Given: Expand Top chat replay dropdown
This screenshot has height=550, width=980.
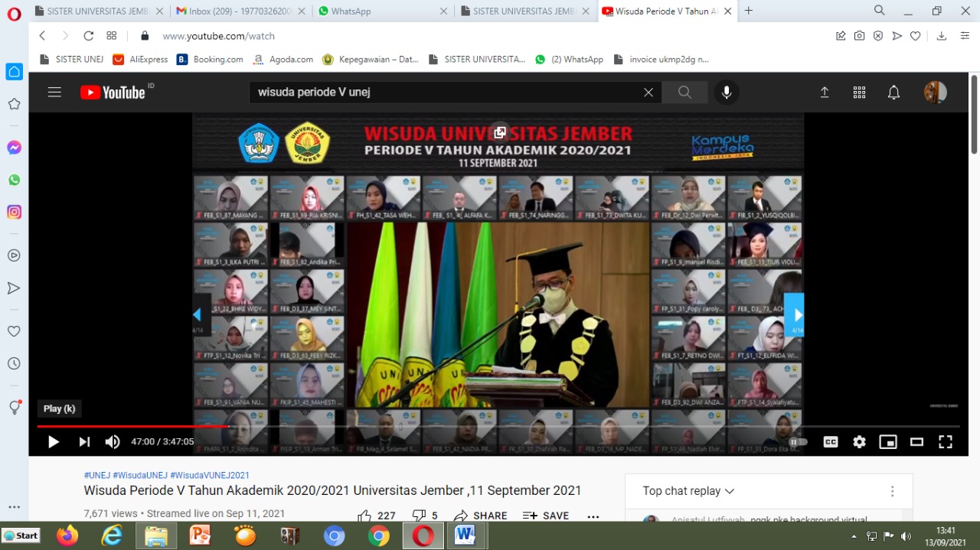Looking at the screenshot, I should (x=688, y=491).
